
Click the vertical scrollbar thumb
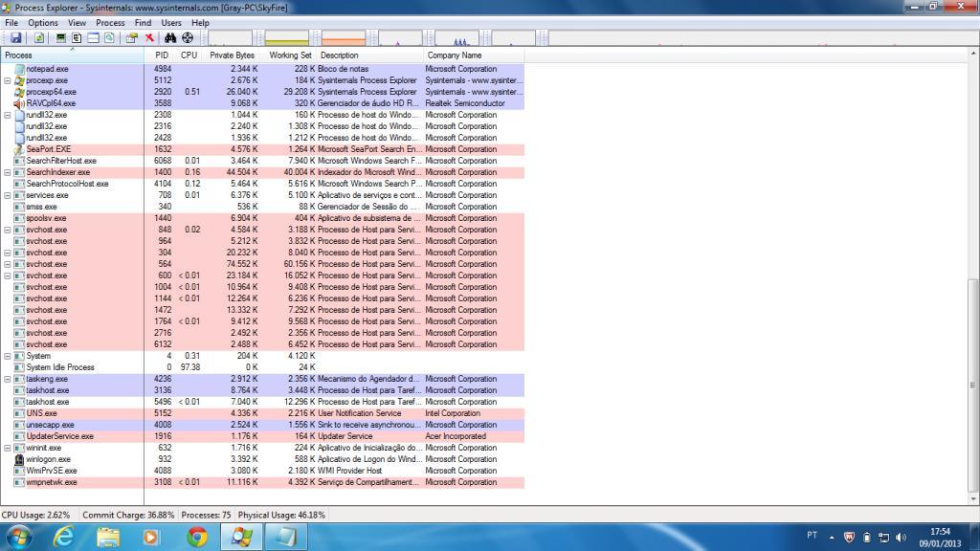click(x=973, y=385)
